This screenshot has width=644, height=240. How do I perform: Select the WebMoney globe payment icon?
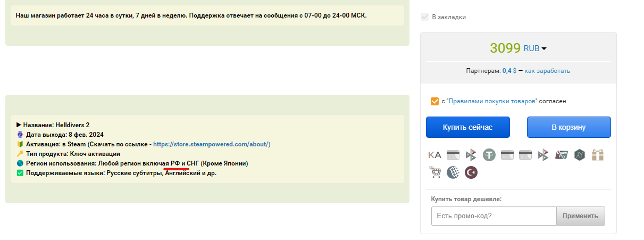tap(453, 172)
